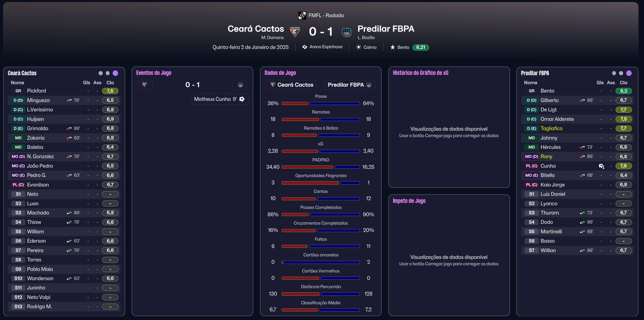Click the Arena Espinhosa stadium icon
644x320 pixels.
click(x=305, y=47)
